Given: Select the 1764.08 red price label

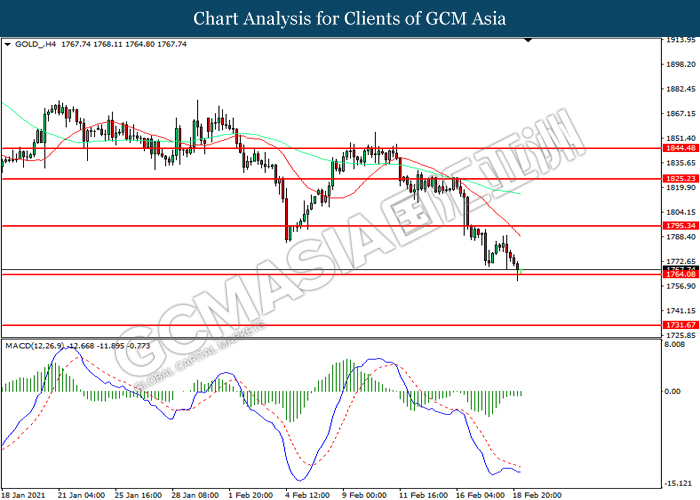Looking at the screenshot, I should (681, 274).
